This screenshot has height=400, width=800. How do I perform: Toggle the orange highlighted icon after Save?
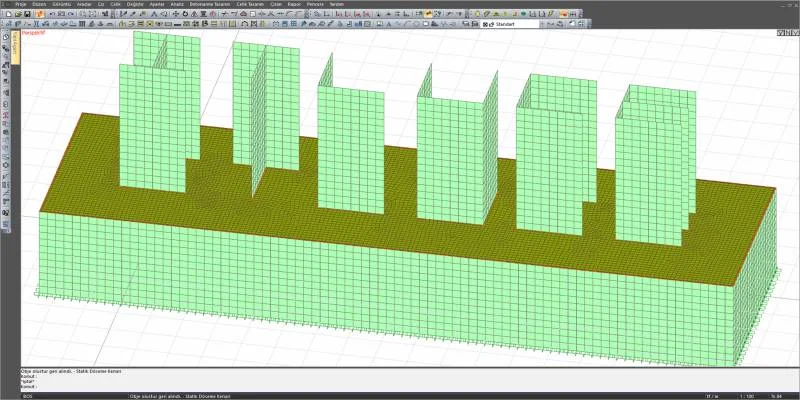(x=40, y=14)
